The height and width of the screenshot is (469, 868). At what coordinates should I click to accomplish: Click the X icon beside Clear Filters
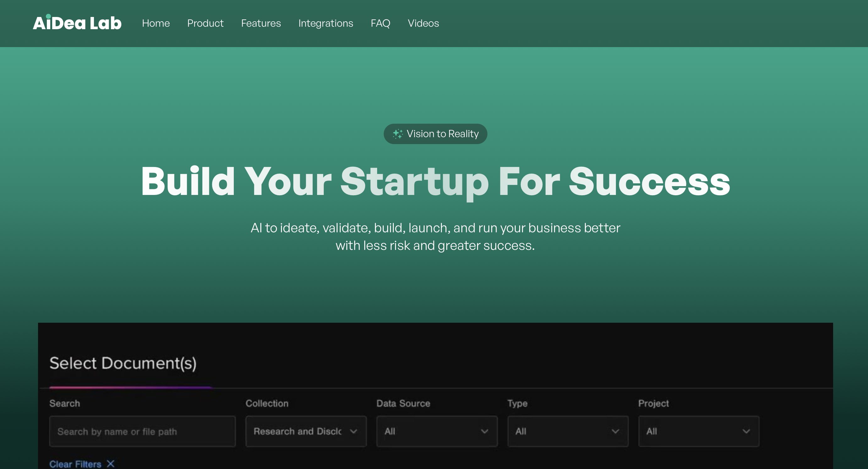(110, 464)
